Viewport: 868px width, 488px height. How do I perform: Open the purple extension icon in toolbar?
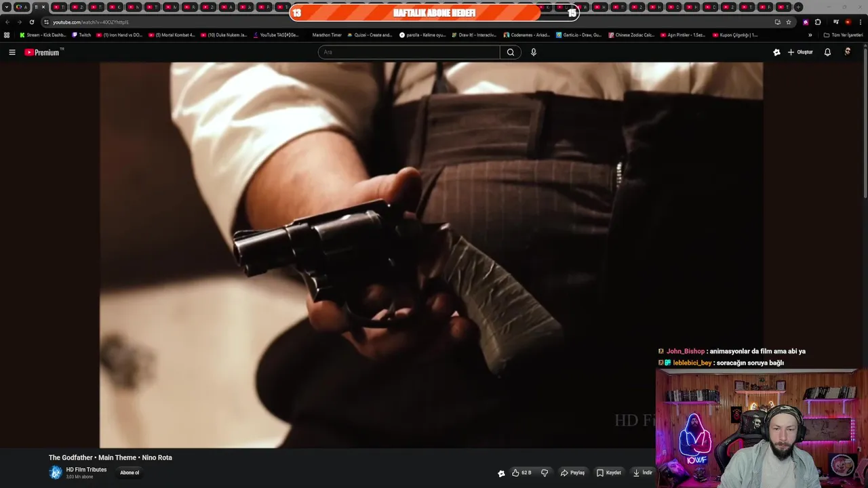click(806, 22)
